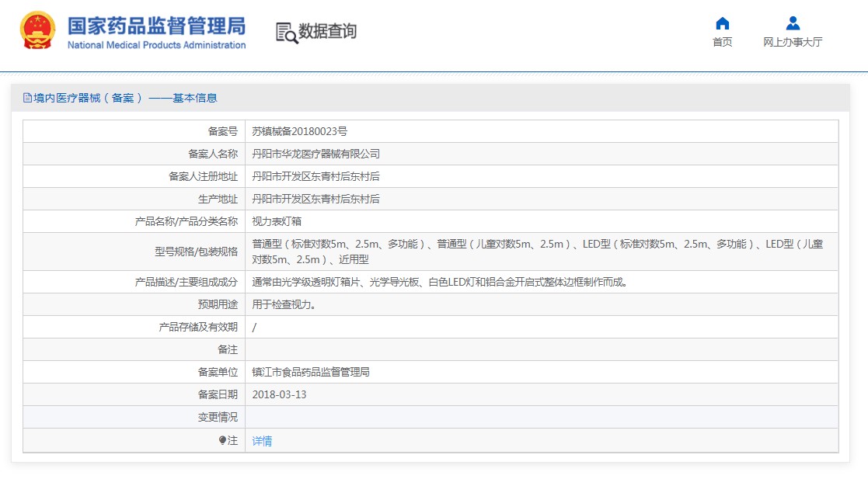Click the filing date 2018-03-13 value

click(280, 394)
